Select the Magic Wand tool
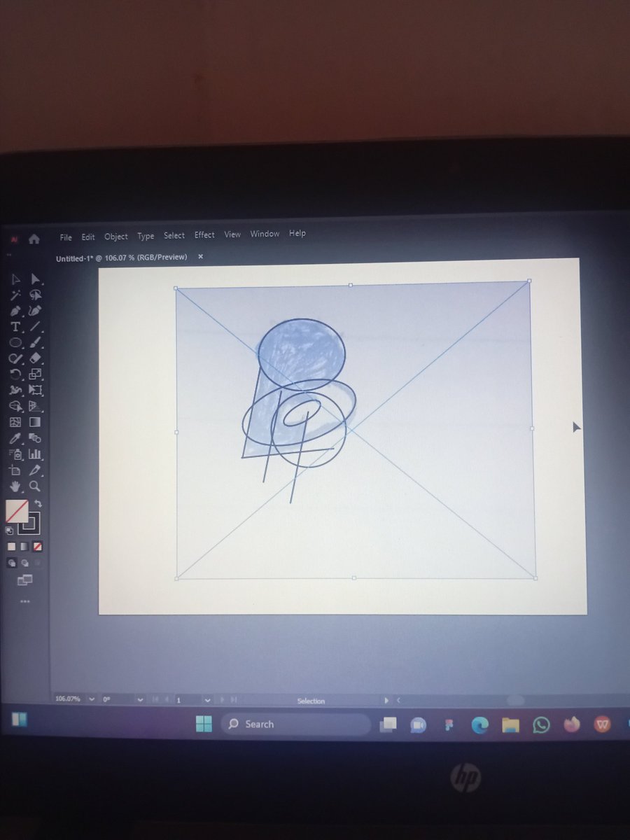The width and height of the screenshot is (630, 840). click(15, 295)
